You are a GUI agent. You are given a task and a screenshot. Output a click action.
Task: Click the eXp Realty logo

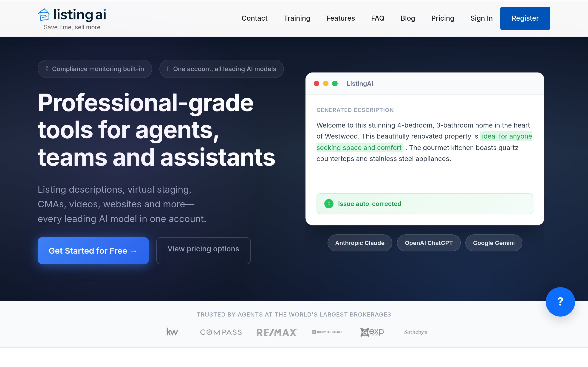pyautogui.click(x=372, y=332)
